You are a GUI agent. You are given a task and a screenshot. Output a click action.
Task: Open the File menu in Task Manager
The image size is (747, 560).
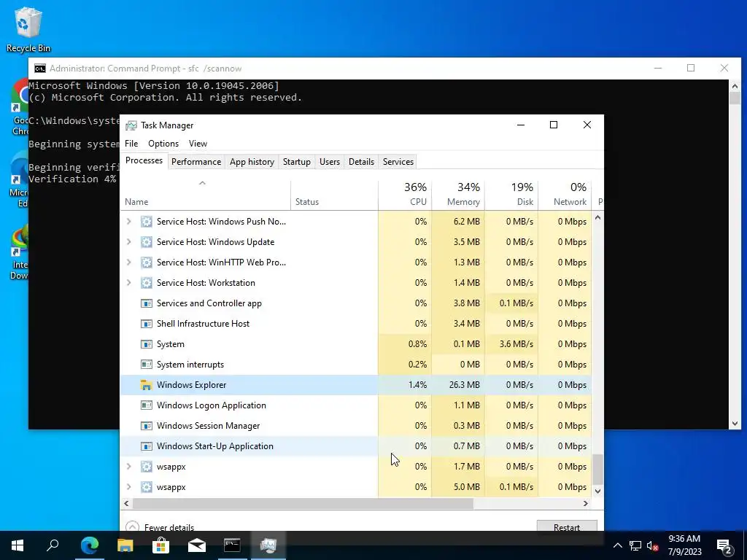tap(131, 144)
